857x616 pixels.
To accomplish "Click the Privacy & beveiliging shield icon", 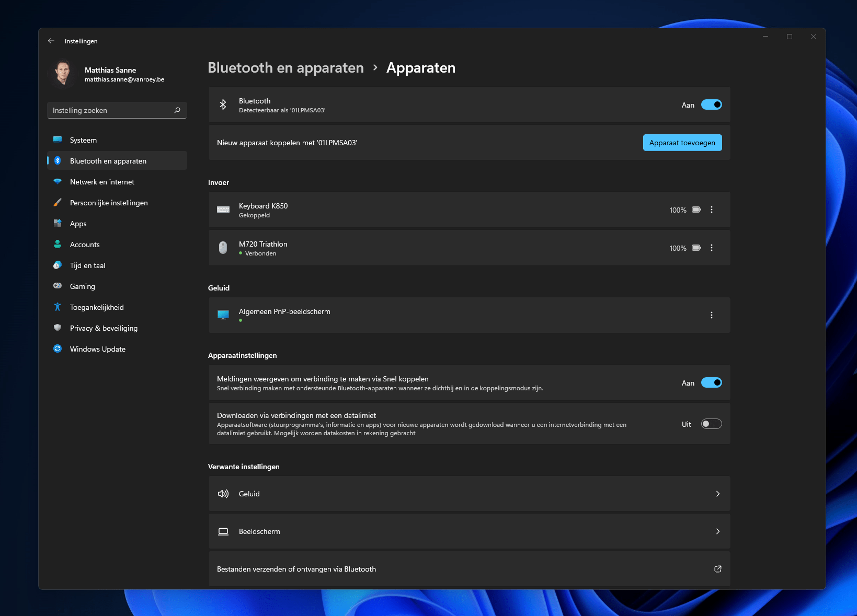I will [x=58, y=328].
